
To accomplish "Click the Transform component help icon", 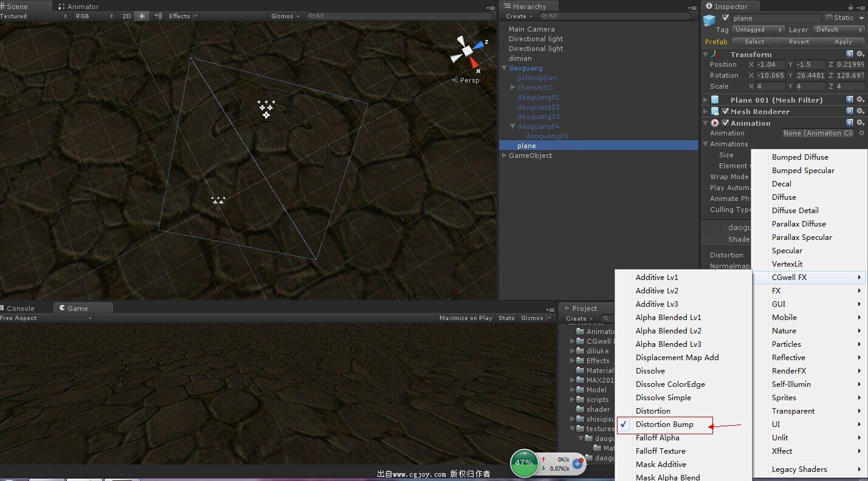I will [850, 54].
